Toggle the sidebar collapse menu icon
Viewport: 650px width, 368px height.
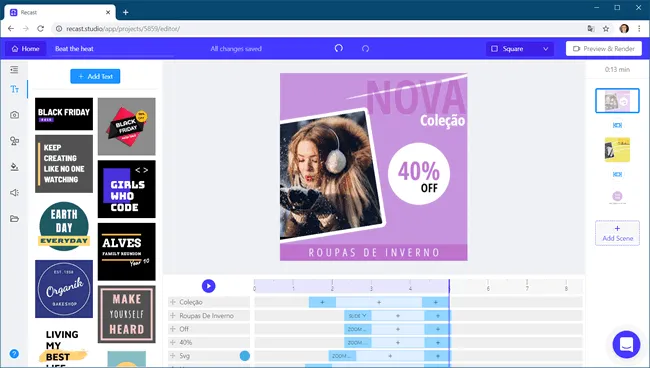pyautogui.click(x=15, y=70)
